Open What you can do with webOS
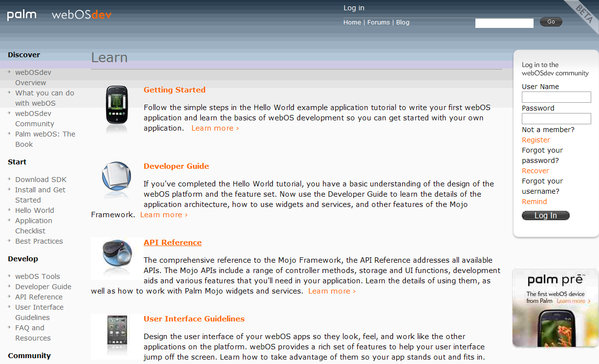 44,98
